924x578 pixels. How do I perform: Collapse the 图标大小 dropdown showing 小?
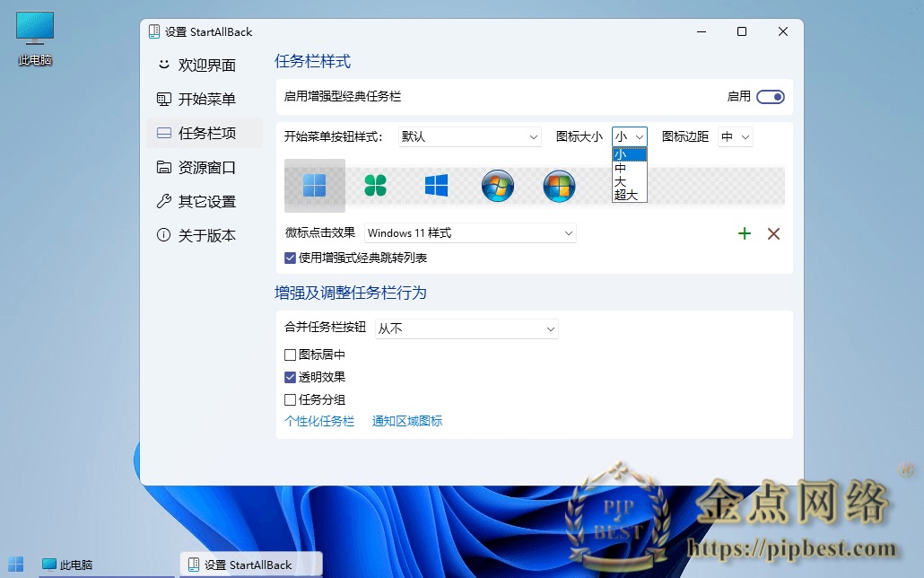pyautogui.click(x=630, y=136)
